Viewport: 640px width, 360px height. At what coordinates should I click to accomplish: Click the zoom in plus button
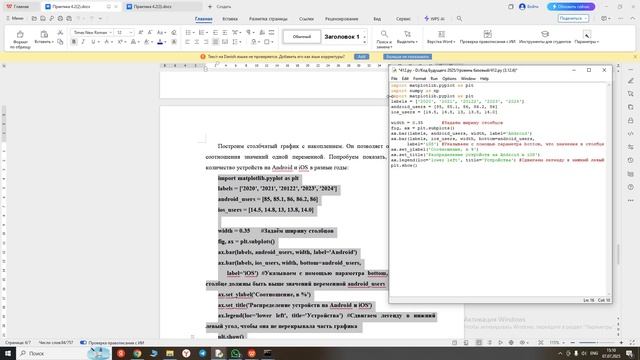pos(621,343)
